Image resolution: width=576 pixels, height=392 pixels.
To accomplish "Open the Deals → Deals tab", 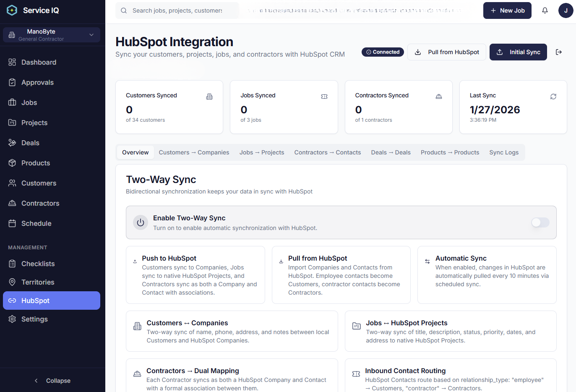I will point(391,152).
